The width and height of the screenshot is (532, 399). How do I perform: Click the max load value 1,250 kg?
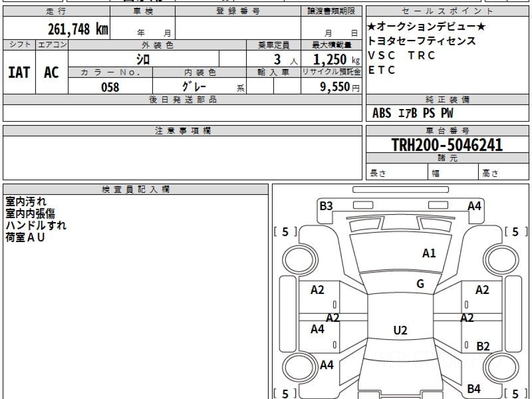point(336,59)
